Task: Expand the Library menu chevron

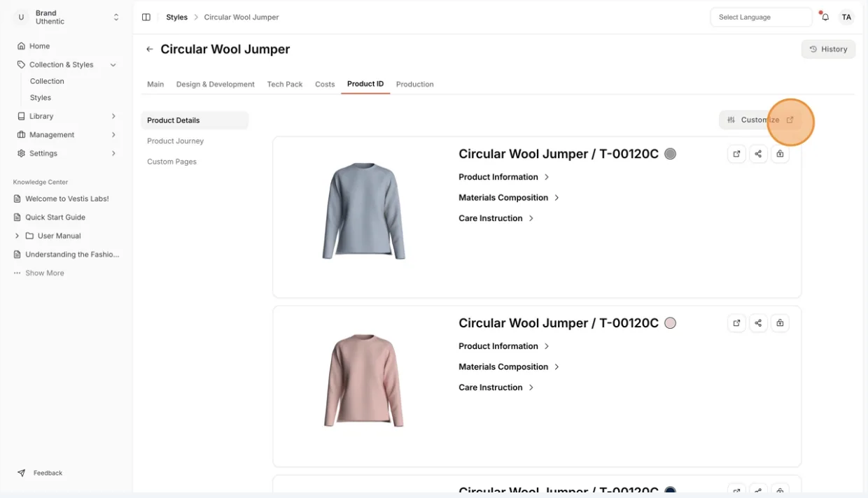Action: coord(113,116)
